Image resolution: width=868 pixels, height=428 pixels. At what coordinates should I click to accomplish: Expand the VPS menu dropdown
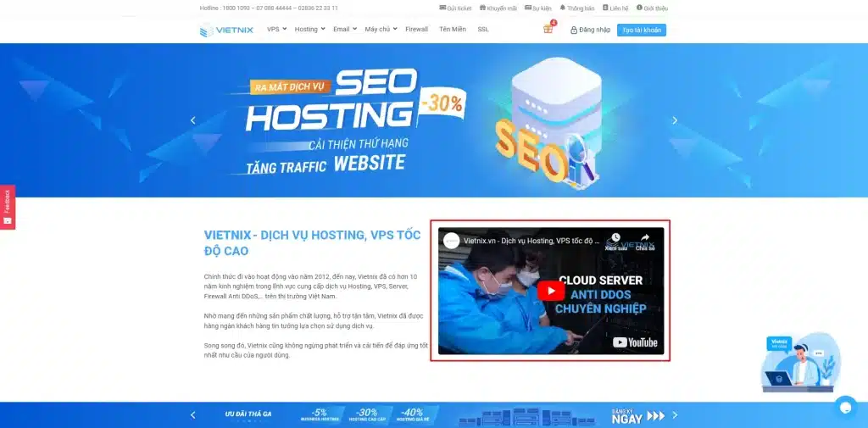click(276, 30)
